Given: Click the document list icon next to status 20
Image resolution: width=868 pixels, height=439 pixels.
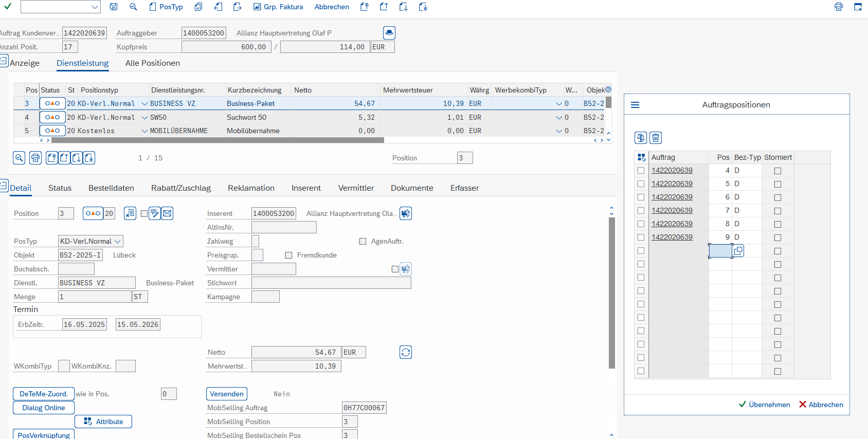Looking at the screenshot, I should tap(130, 213).
